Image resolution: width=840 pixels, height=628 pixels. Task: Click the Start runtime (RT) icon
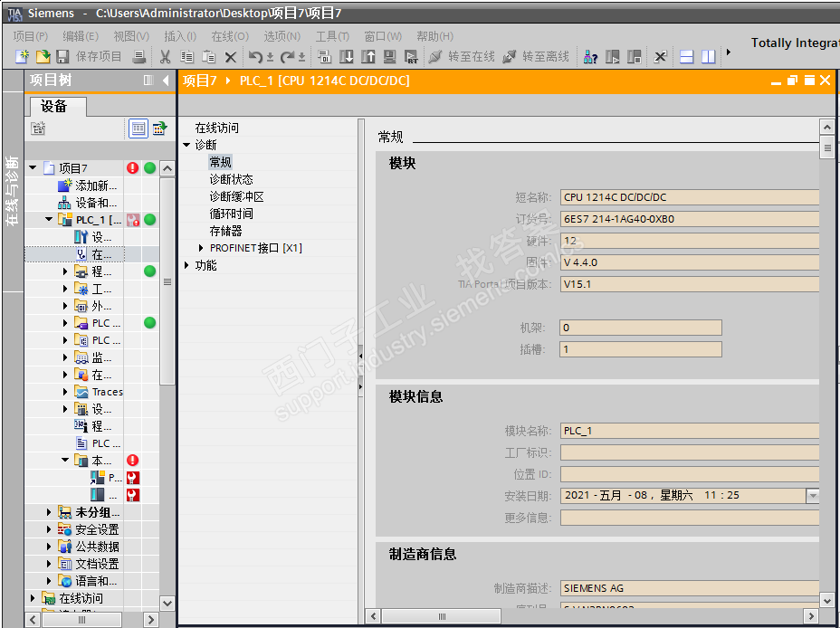click(x=411, y=56)
